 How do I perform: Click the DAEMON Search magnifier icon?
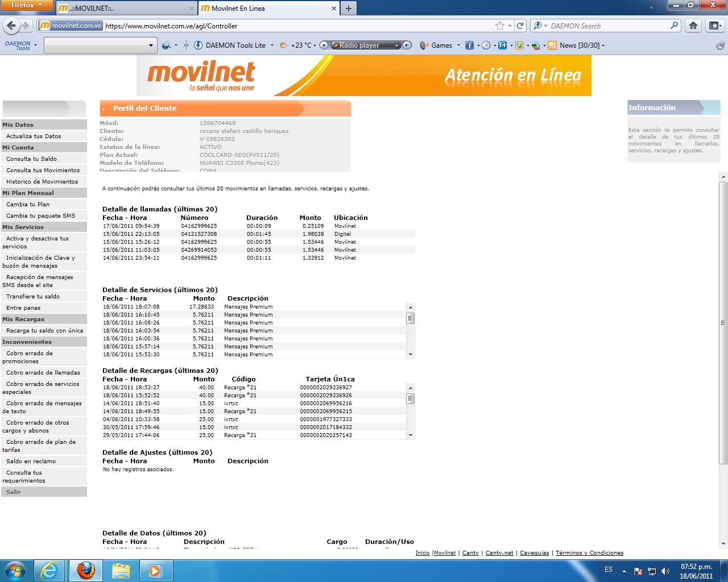675,26
